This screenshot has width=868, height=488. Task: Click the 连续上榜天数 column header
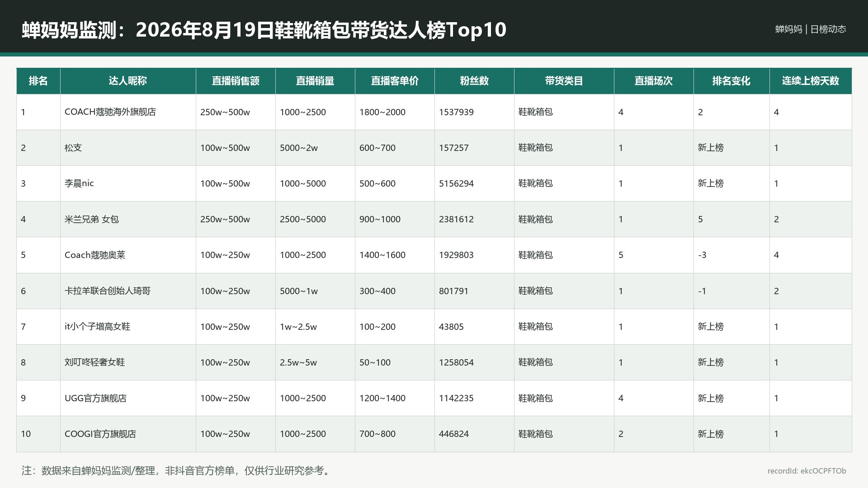click(811, 81)
